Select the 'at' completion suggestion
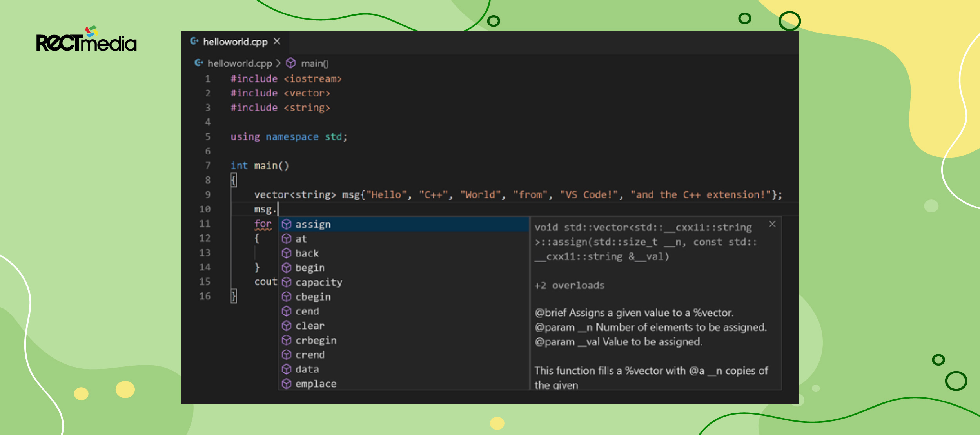Image resolution: width=980 pixels, height=435 pixels. [404, 239]
